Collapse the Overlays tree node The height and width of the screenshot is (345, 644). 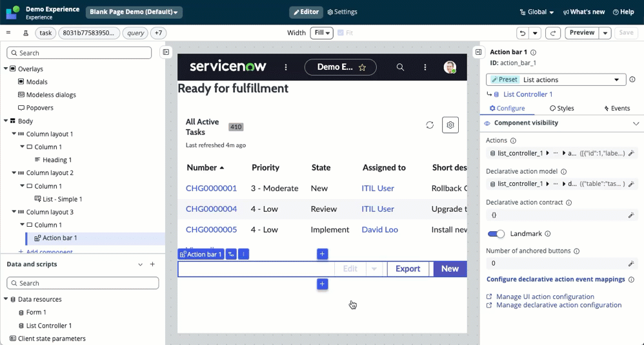pyautogui.click(x=6, y=68)
